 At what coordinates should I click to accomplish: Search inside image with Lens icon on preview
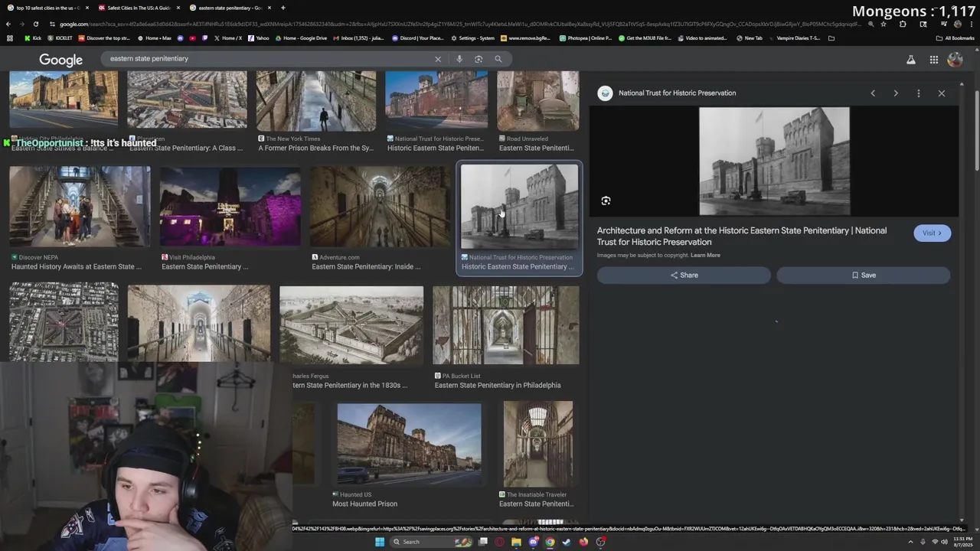tap(606, 201)
